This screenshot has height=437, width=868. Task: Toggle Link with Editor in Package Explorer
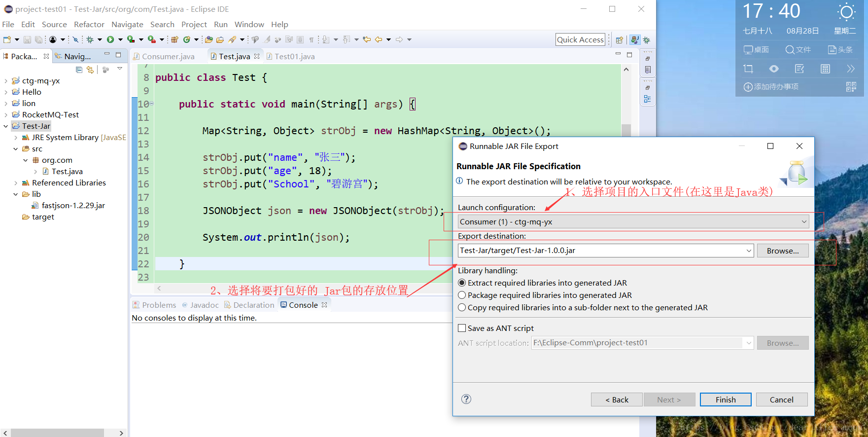(x=90, y=70)
